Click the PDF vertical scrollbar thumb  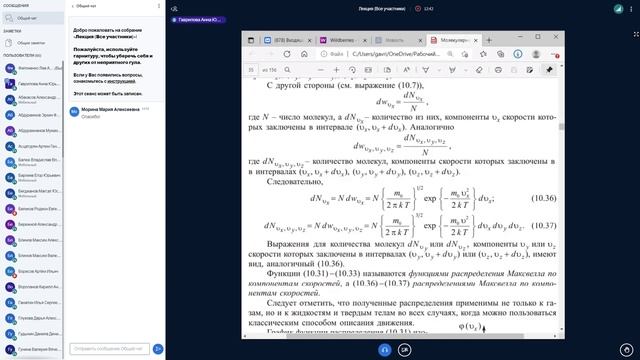pyautogui.click(x=562, y=127)
